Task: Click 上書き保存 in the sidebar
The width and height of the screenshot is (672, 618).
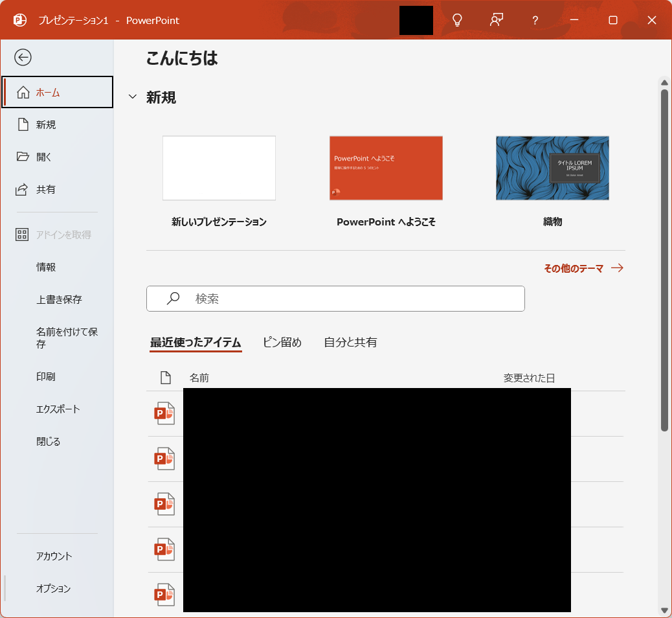Action: [x=58, y=299]
